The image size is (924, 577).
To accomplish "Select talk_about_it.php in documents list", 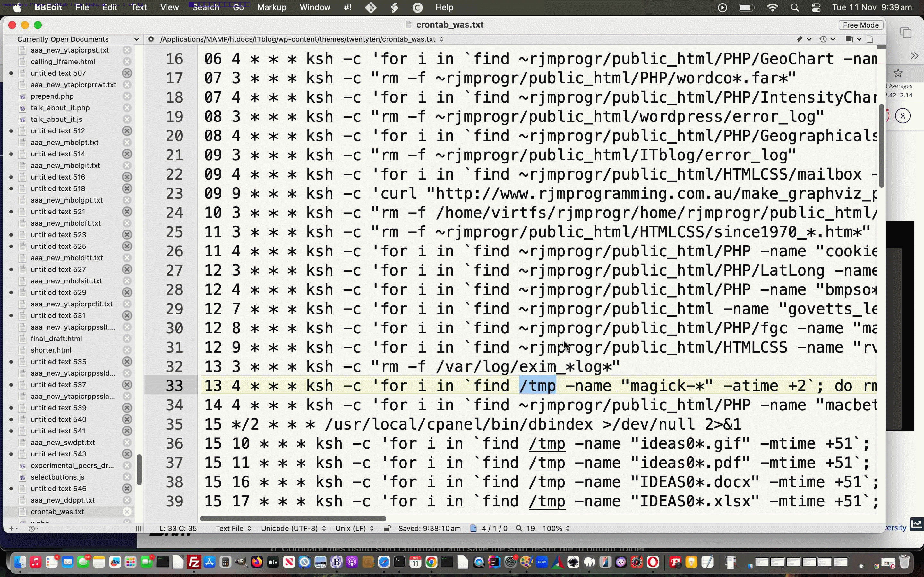I will (60, 108).
